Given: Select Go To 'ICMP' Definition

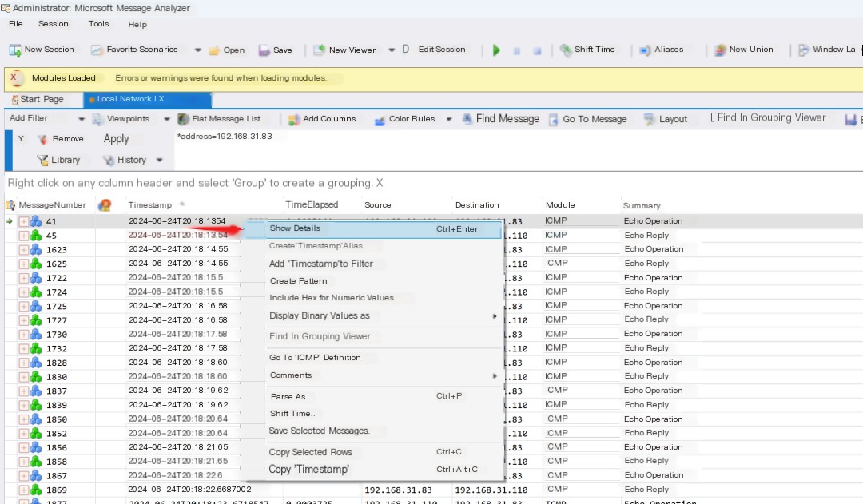Looking at the screenshot, I should pyautogui.click(x=315, y=358).
